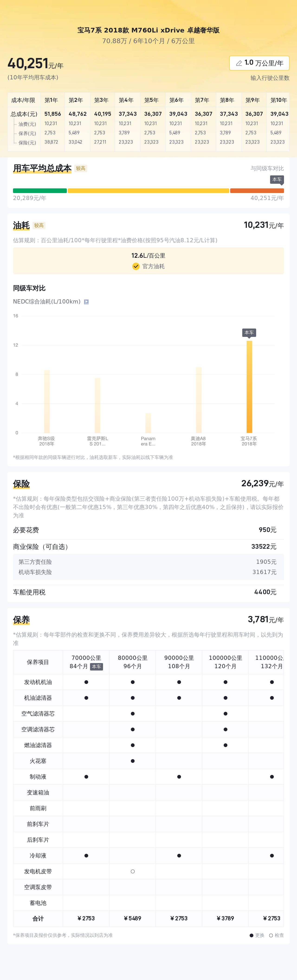Click the 较高 tag next to 油耗

click(x=39, y=225)
